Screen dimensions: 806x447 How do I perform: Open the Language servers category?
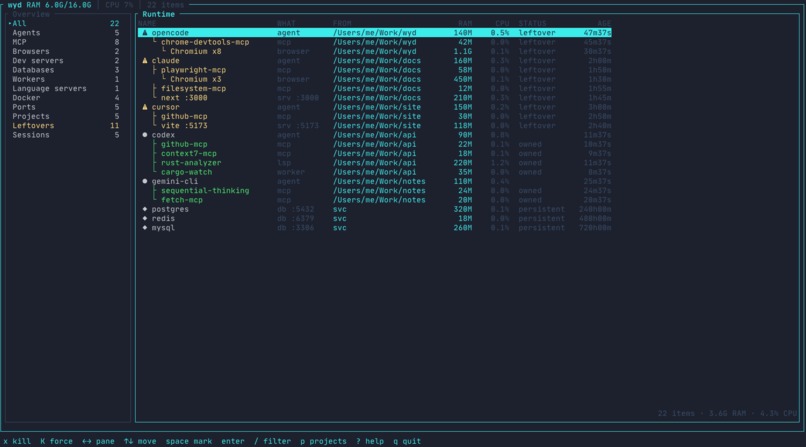64,88
